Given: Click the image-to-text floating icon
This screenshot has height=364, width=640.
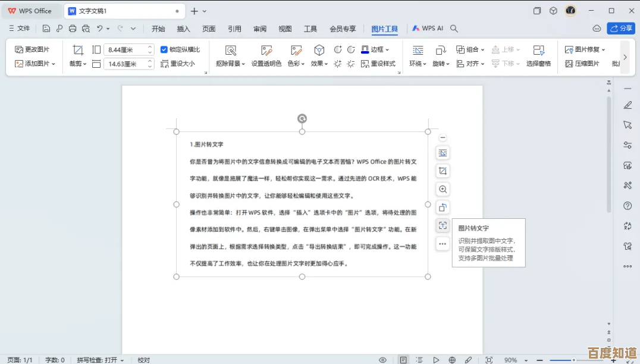Looking at the screenshot, I should 443,225.
